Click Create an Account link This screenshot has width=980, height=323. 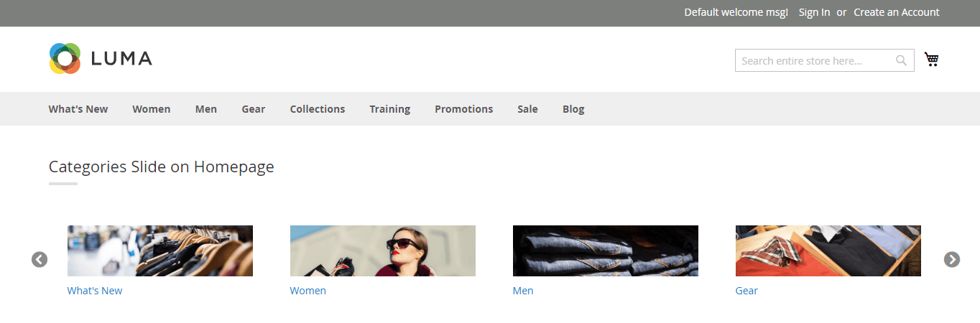(x=897, y=12)
